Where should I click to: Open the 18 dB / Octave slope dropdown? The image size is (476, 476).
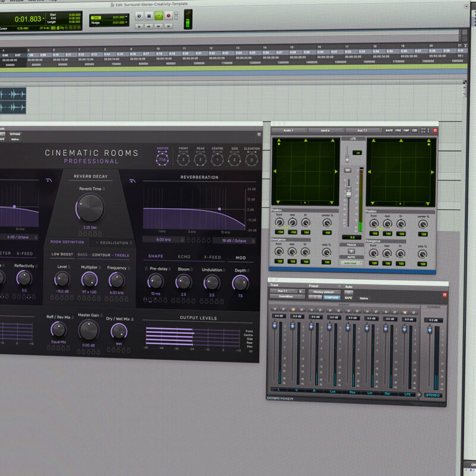click(x=234, y=241)
